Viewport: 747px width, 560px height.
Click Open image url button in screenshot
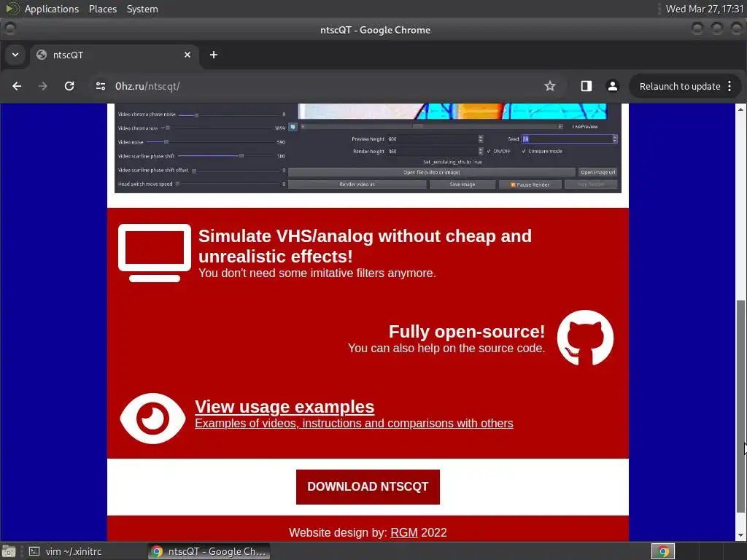pyautogui.click(x=598, y=172)
